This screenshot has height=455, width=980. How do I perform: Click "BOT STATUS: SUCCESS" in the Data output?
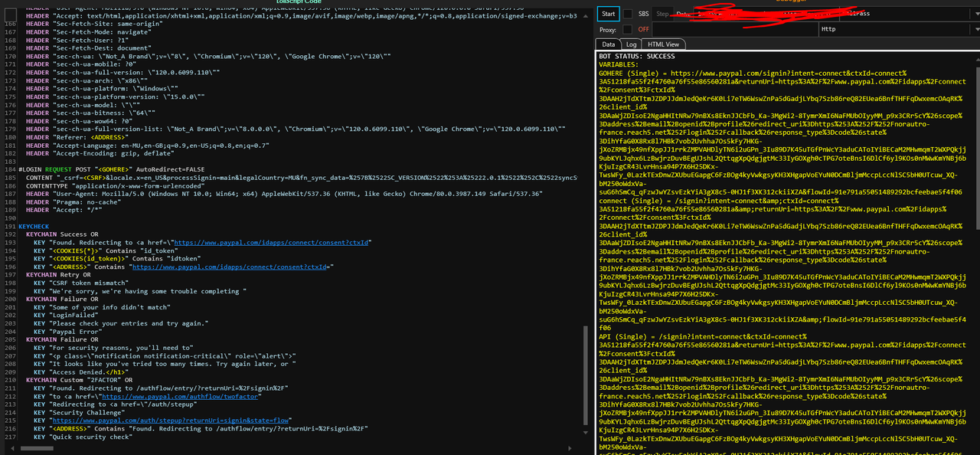(637, 56)
